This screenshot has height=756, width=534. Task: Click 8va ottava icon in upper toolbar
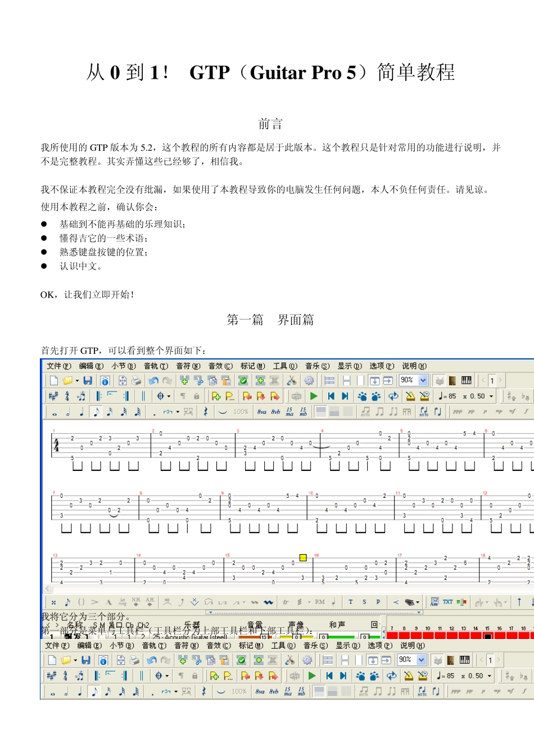tap(261, 412)
